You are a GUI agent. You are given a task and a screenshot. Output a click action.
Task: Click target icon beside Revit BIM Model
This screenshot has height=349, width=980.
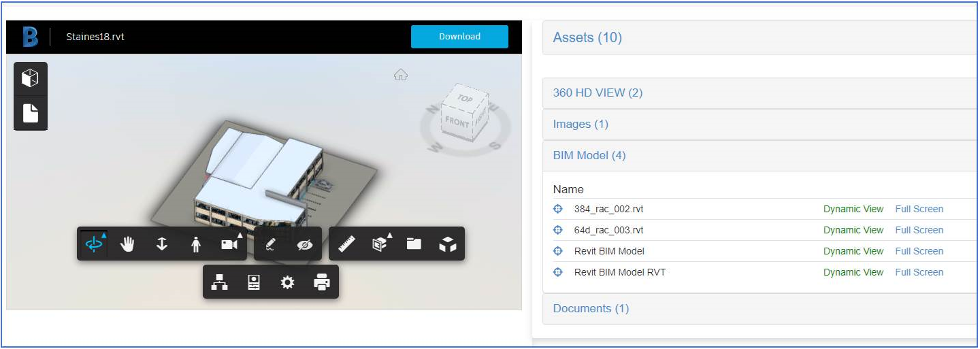click(558, 251)
